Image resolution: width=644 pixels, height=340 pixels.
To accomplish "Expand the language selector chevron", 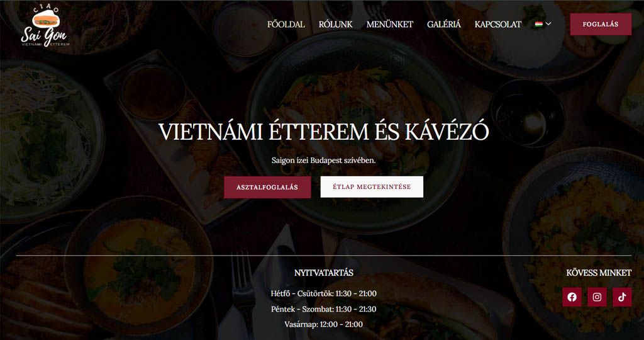I will click(548, 24).
